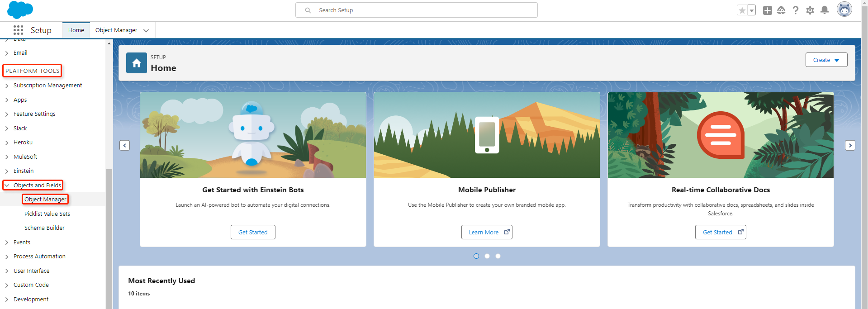Open Schema Builder
Screen dimensions: 868x309
click(44, 228)
